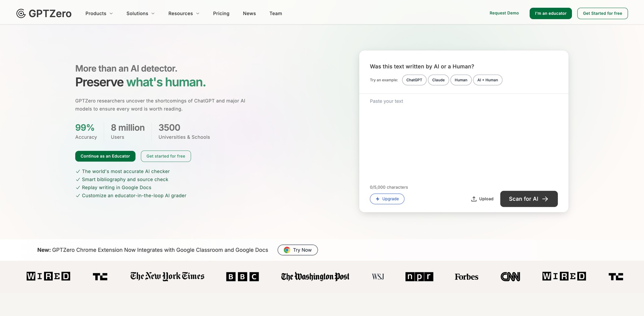
Task: Click the checkmark beside 'Replay writing in Google Docs'
Action: [x=78, y=187]
